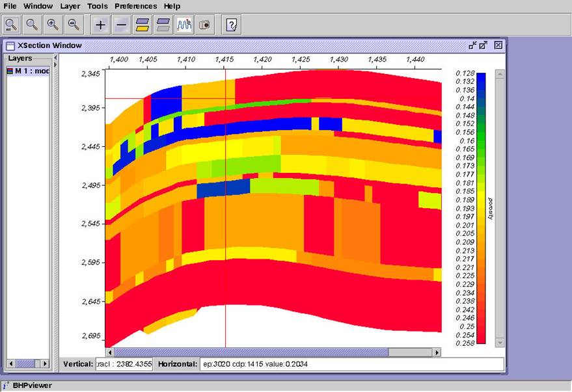Click the Layers list right scroll arrow
This screenshot has width=572, height=392.
pyautogui.click(x=46, y=363)
